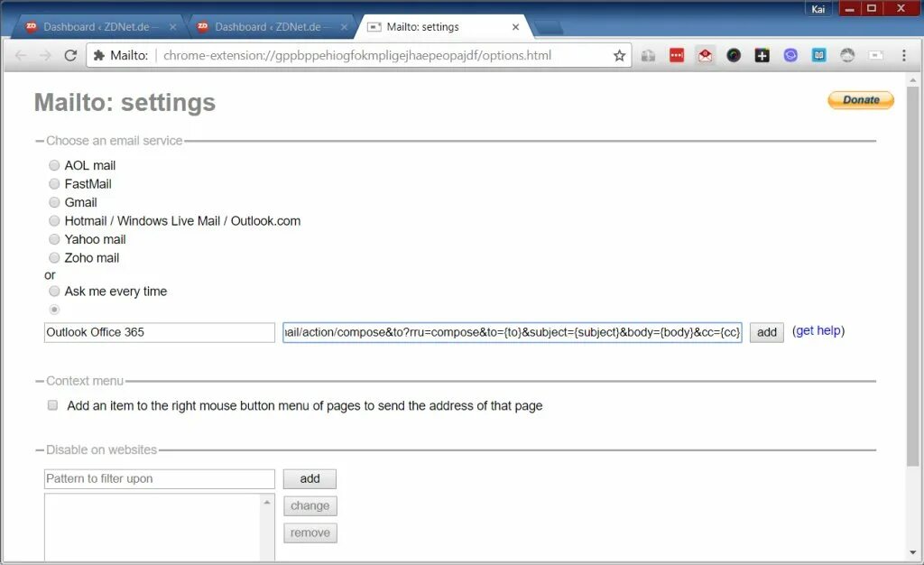Viewport: 924px width, 565px height.
Task: Choose Gmail as email service
Action: point(54,202)
